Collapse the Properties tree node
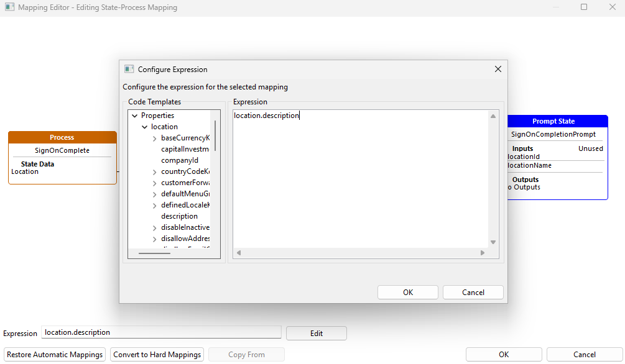625x364 pixels. click(x=134, y=115)
